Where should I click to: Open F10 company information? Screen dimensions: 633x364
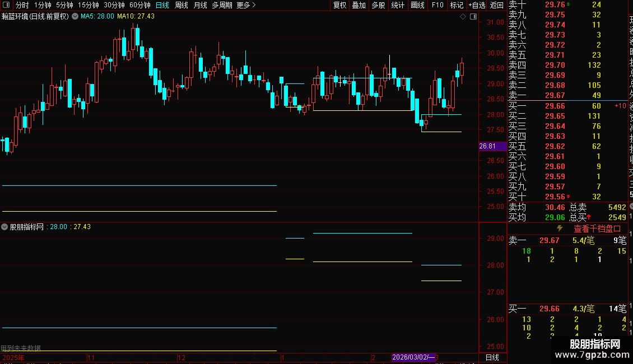437,5
